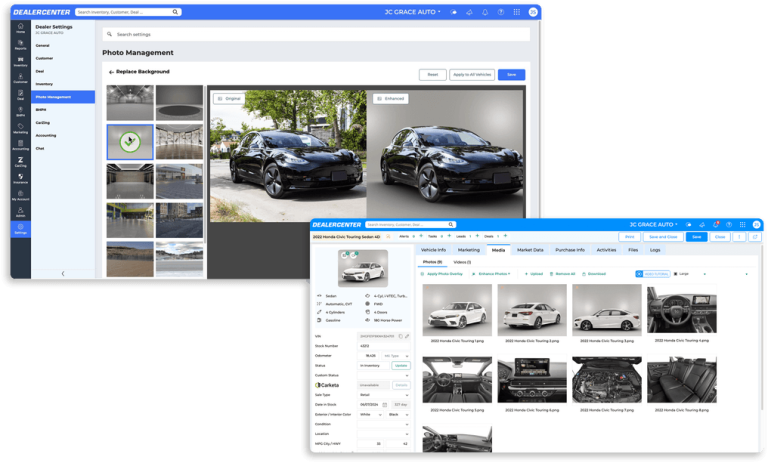Screen dimensions: 768x463
Task: Switch to the Marketing tab in the vehicle window
Action: (468, 250)
